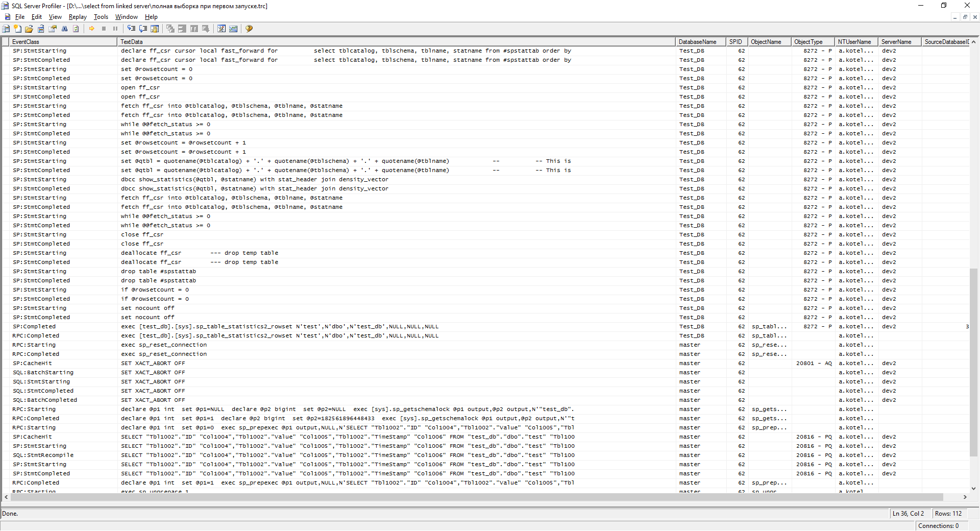Click the horizontal scroll left arrow
980x531 pixels.
(x=6, y=497)
